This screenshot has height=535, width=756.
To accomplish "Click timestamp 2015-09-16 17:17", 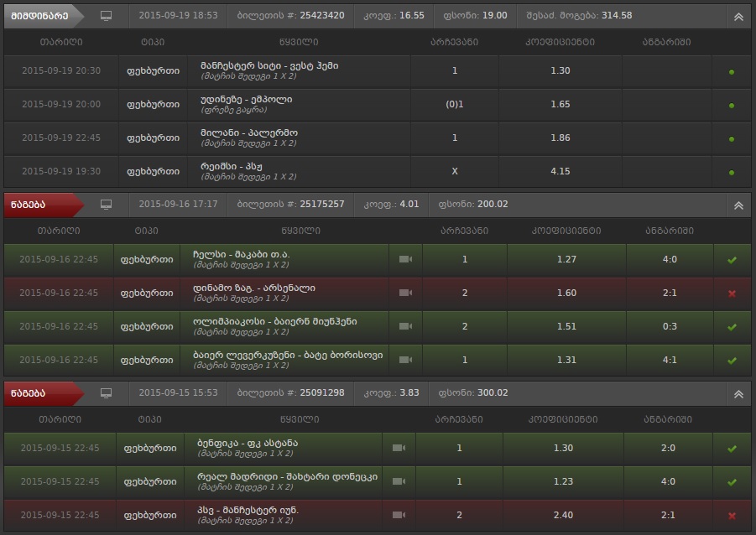I will [179, 204].
